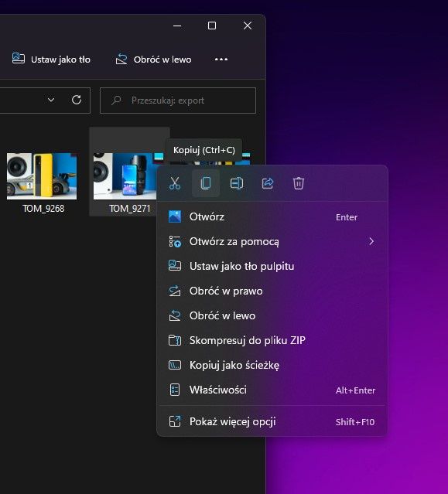The height and width of the screenshot is (494, 448).
Task: Click the Cut scissors icon in context menu
Action: (175, 183)
